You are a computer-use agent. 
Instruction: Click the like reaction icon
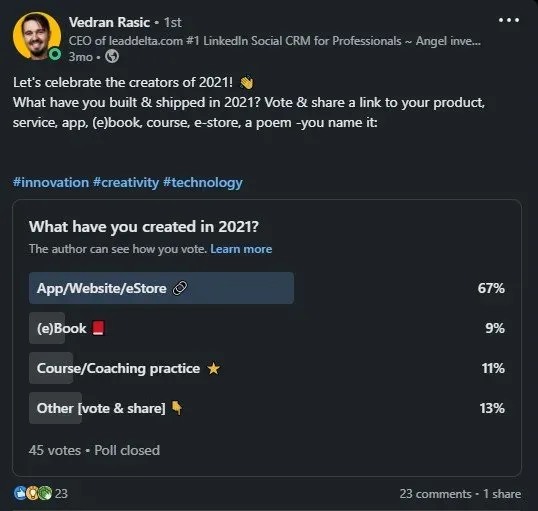20,493
